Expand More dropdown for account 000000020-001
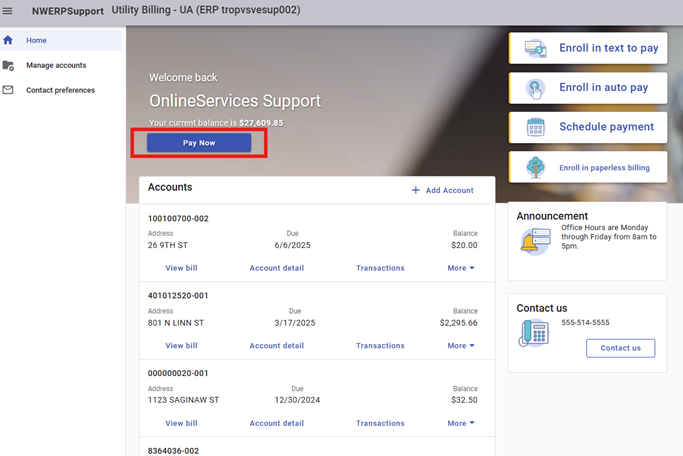683x456 pixels. click(x=461, y=424)
